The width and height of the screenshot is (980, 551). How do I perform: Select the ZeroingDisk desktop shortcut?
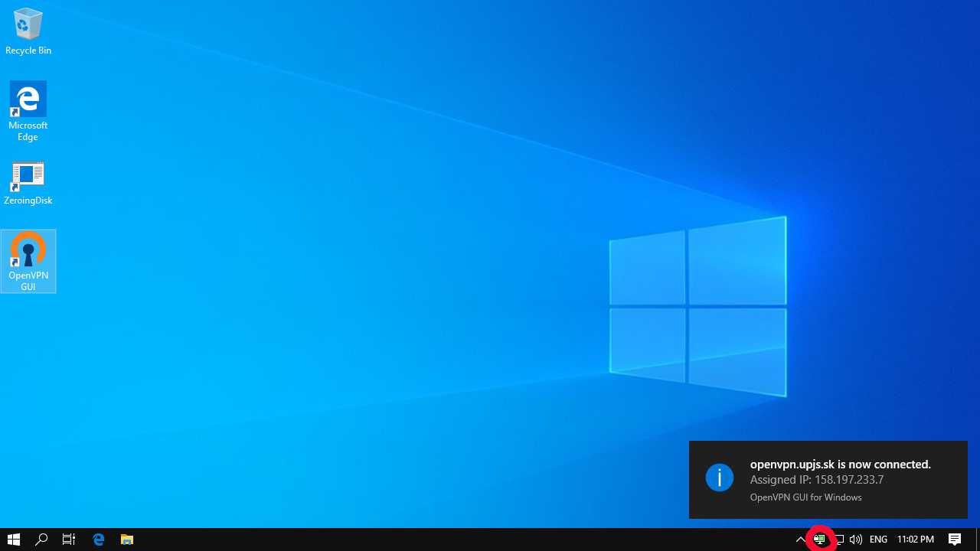[x=28, y=183]
